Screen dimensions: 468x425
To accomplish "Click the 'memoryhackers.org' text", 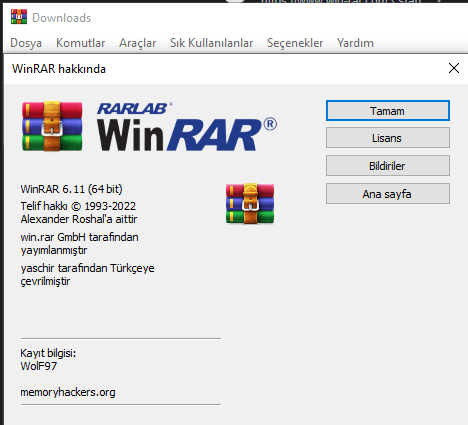I will [68, 392].
